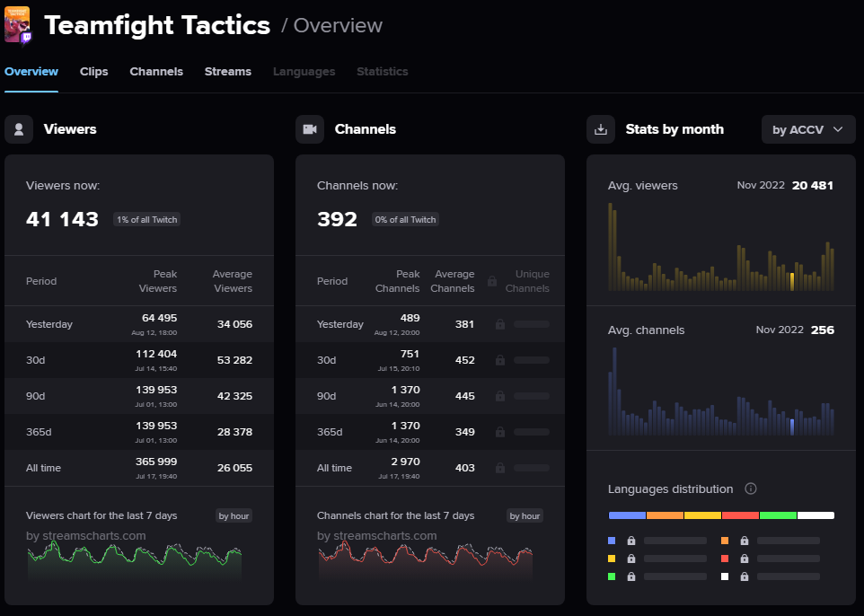This screenshot has width=864, height=616.
Task: Click the lock next to red language square
Action: (x=745, y=559)
